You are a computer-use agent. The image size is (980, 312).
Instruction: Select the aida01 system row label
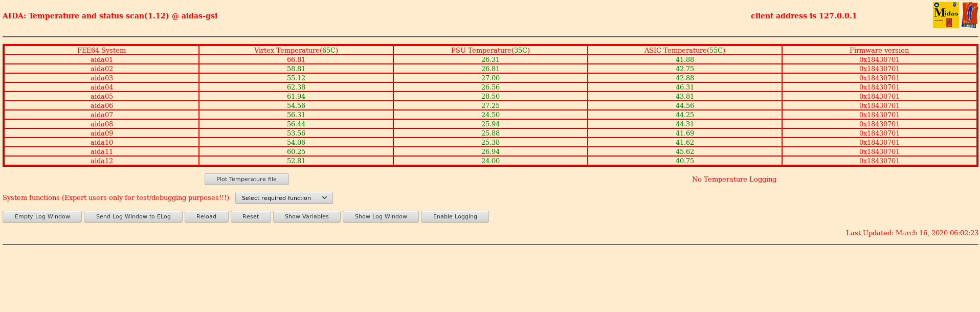[x=102, y=60]
